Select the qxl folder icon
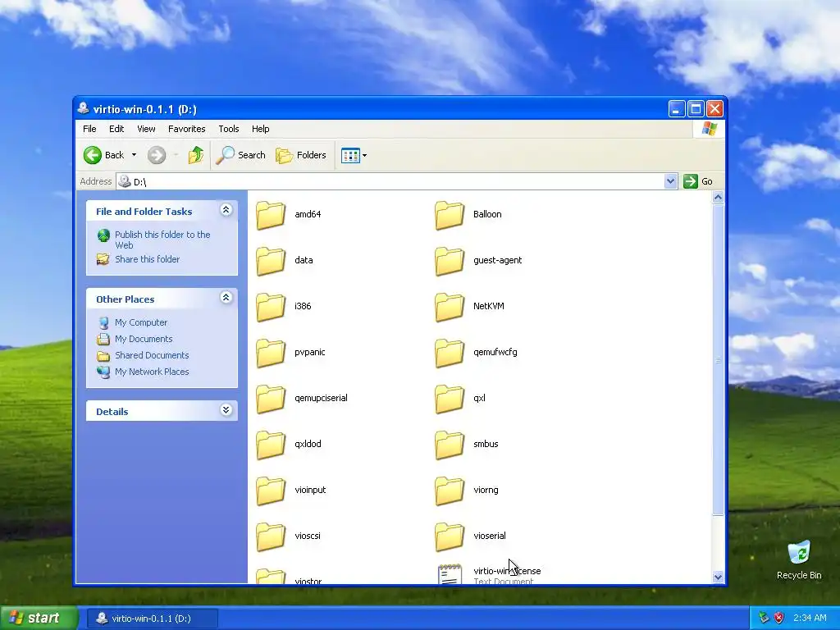840x630 pixels. [449, 399]
